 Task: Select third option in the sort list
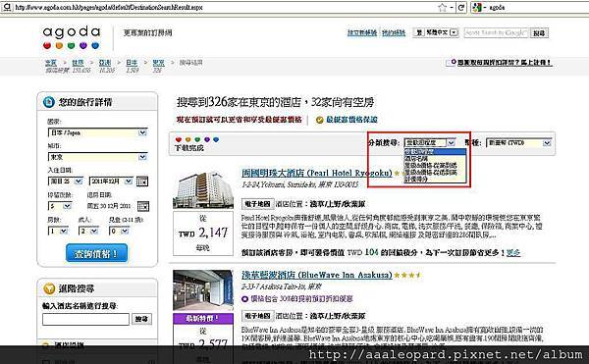click(x=435, y=166)
